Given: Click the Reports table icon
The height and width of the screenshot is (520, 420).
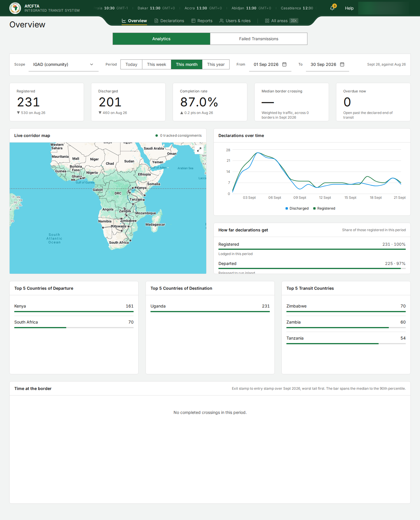Looking at the screenshot, I should click(193, 21).
